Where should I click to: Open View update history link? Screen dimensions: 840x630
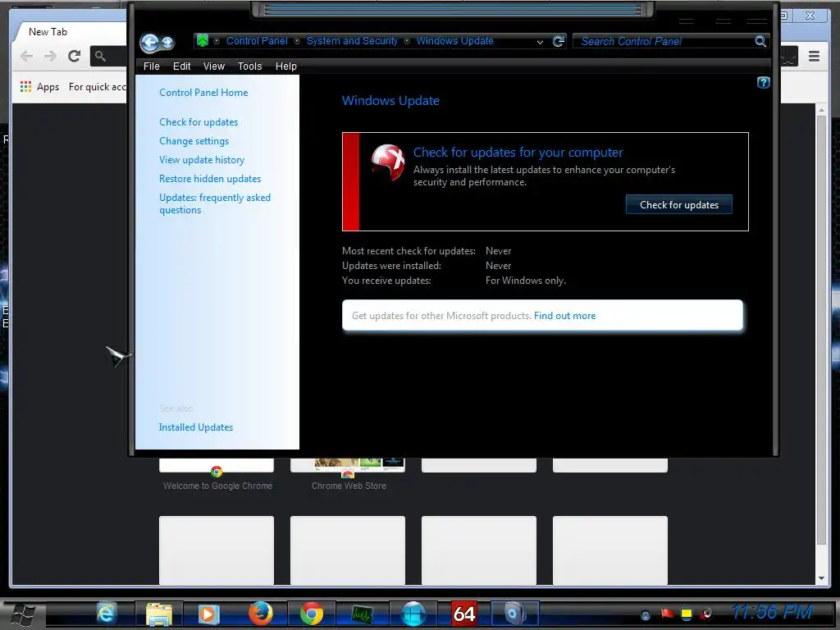pyautogui.click(x=202, y=160)
